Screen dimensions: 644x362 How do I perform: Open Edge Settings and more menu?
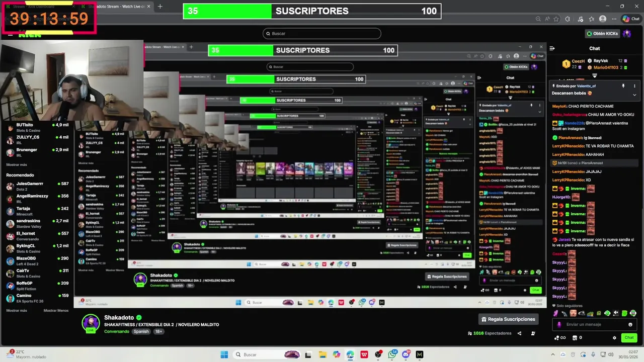(614, 19)
